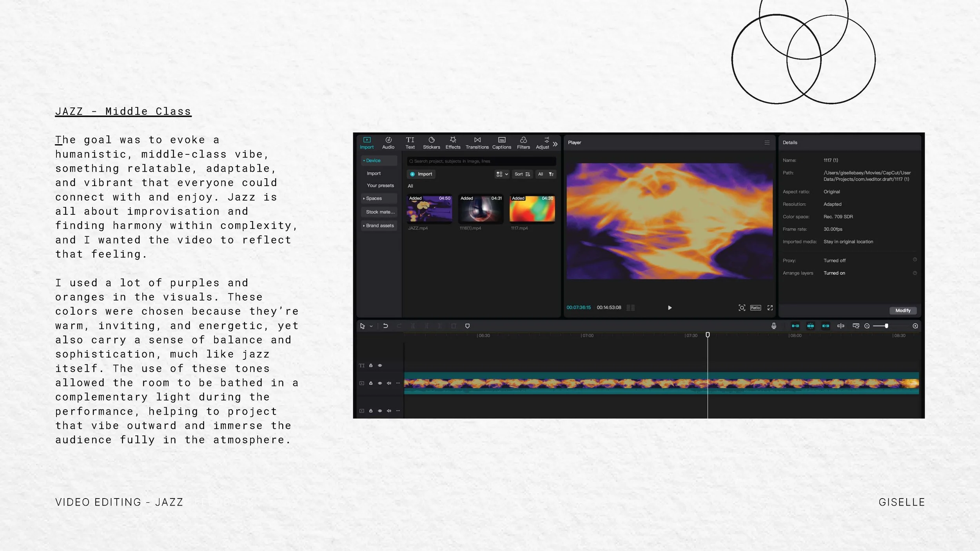Open the Player panel hamburger menu

767,143
